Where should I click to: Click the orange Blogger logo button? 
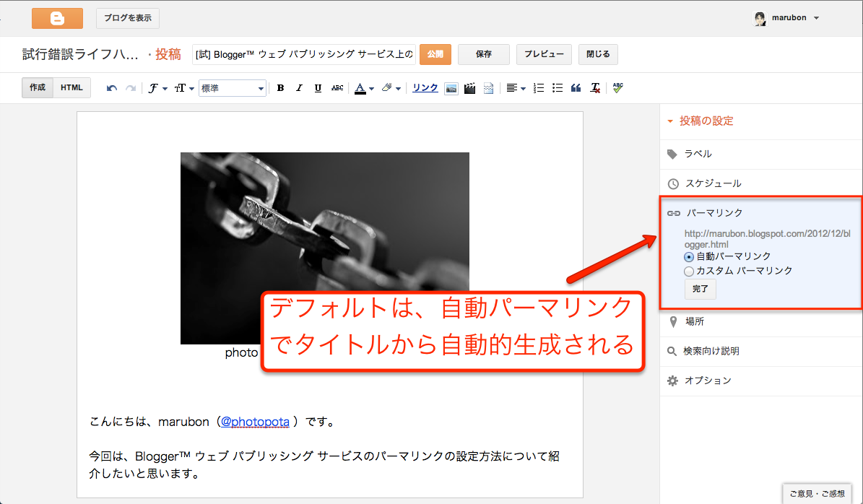click(x=57, y=18)
